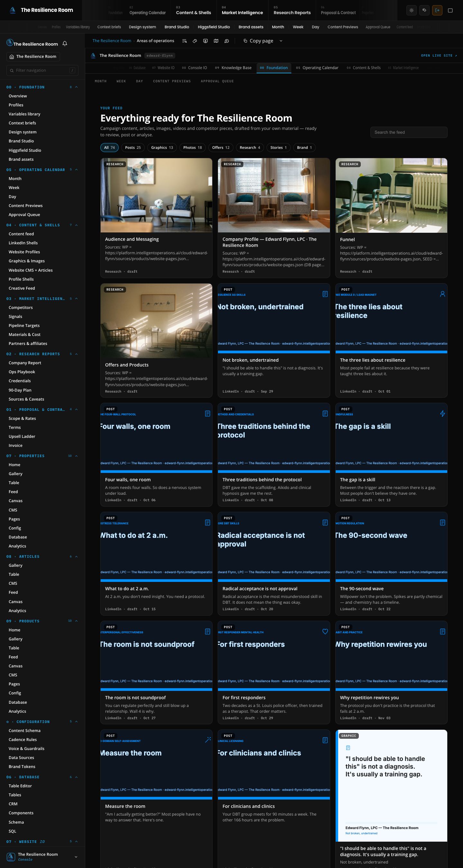This screenshot has width=463, height=868.
Task: Collapse the 02 Research Reports sidebar section
Action: pyautogui.click(x=77, y=354)
